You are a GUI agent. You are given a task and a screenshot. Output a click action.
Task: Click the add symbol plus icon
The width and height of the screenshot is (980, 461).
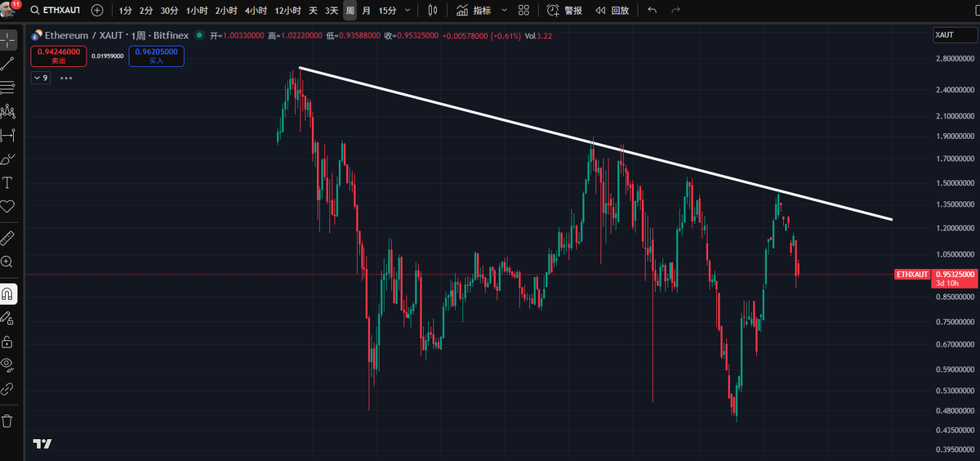(97, 11)
